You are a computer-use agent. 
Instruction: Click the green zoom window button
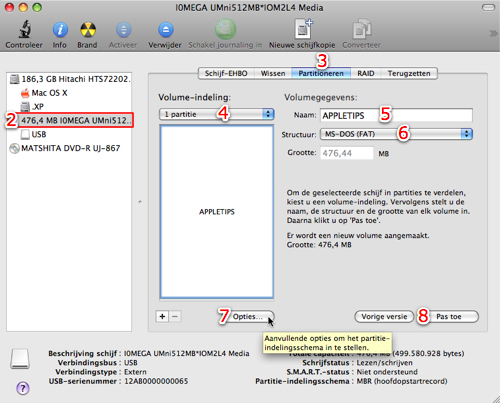(x=37, y=7)
